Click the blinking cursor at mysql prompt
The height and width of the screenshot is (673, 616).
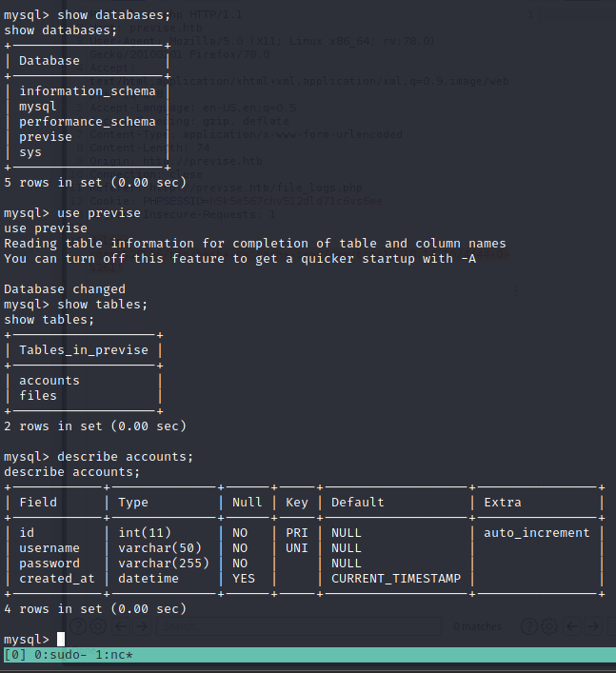pos(61,639)
